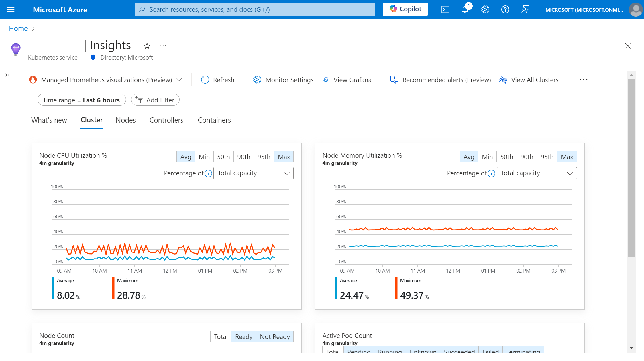Click the View Grafana icon

[325, 80]
